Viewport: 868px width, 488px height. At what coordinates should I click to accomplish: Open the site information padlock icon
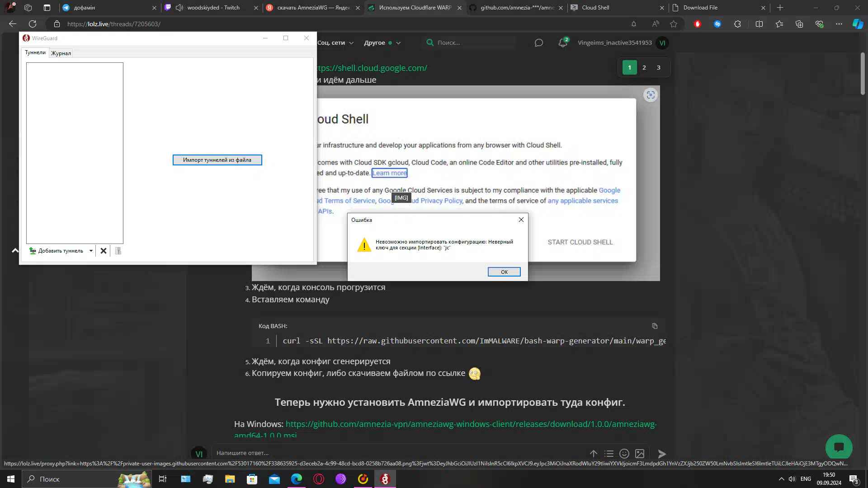(57, 24)
